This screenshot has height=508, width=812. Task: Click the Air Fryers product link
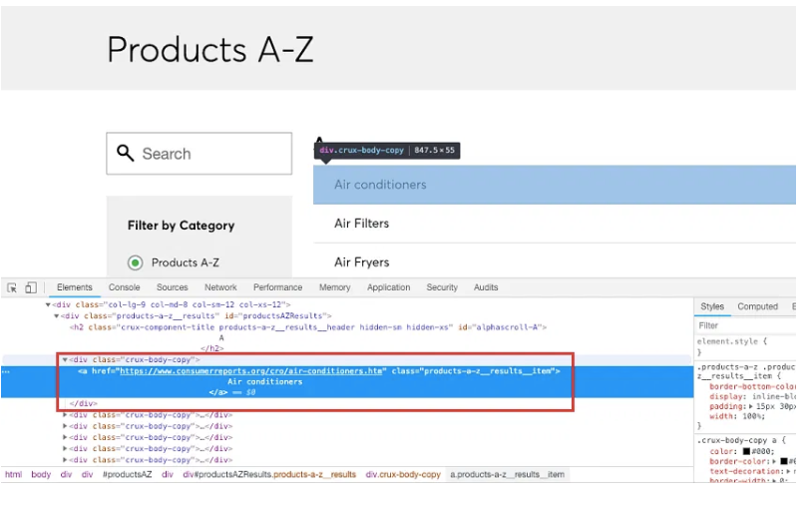[361, 262]
